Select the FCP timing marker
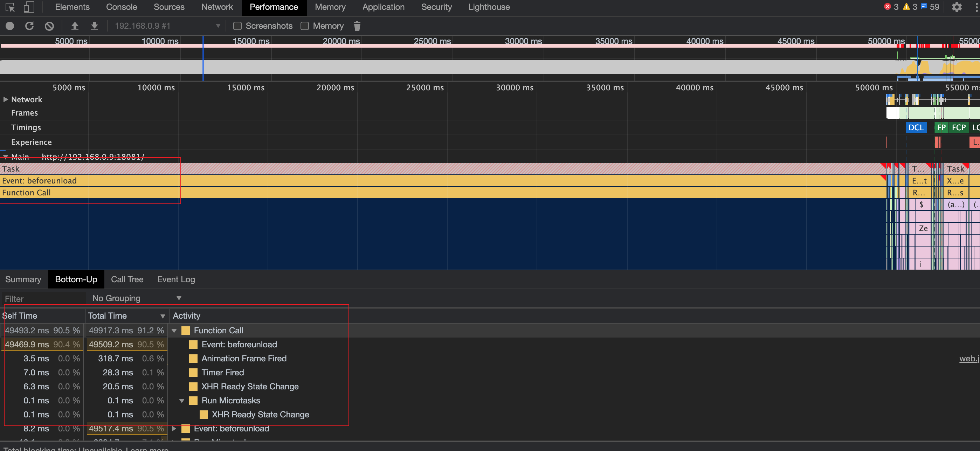This screenshot has width=980, height=451. (958, 127)
